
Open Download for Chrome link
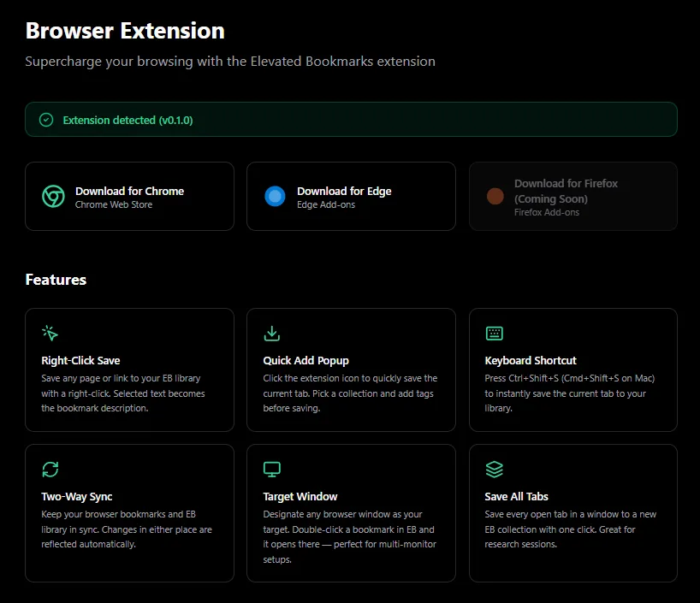tap(129, 197)
